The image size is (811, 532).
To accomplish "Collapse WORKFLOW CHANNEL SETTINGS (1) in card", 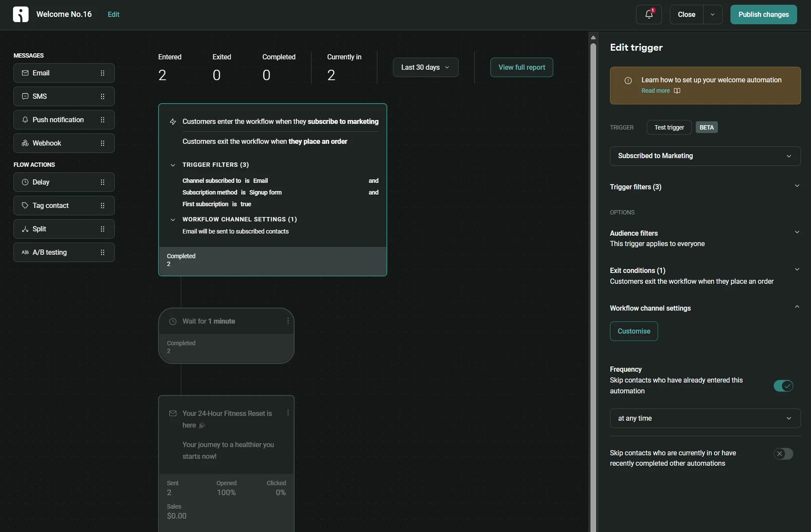I will pyautogui.click(x=173, y=220).
